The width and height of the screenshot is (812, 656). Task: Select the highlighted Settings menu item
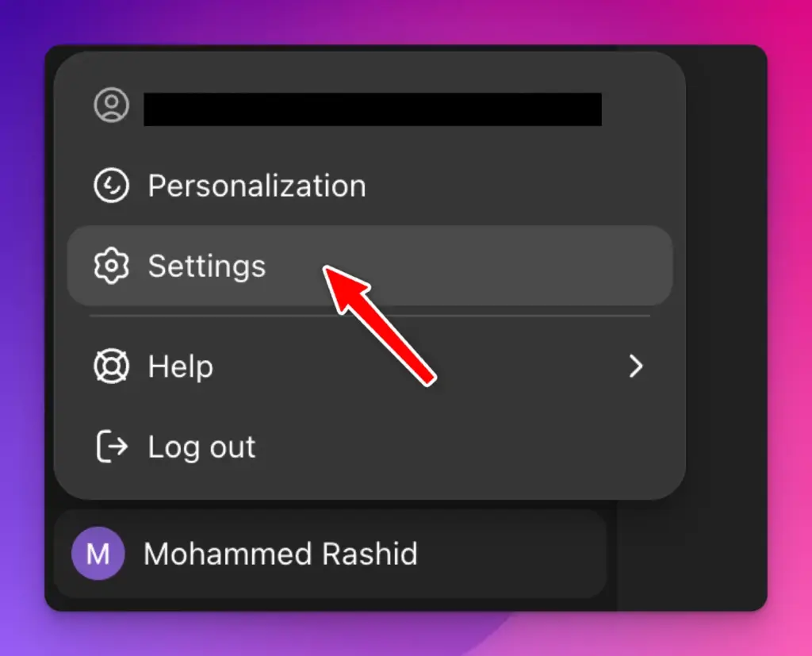pos(370,265)
